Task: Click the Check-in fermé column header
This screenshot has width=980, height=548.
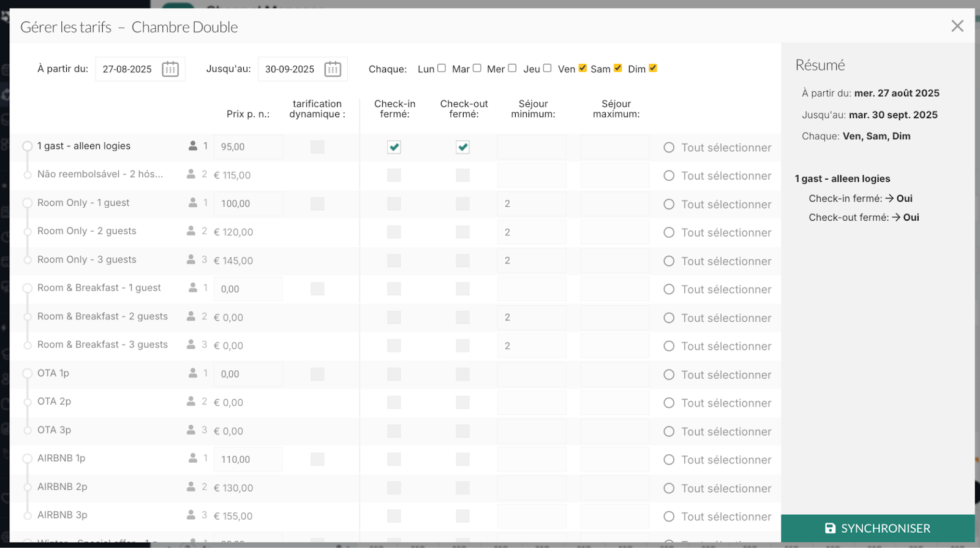Action: pos(395,109)
